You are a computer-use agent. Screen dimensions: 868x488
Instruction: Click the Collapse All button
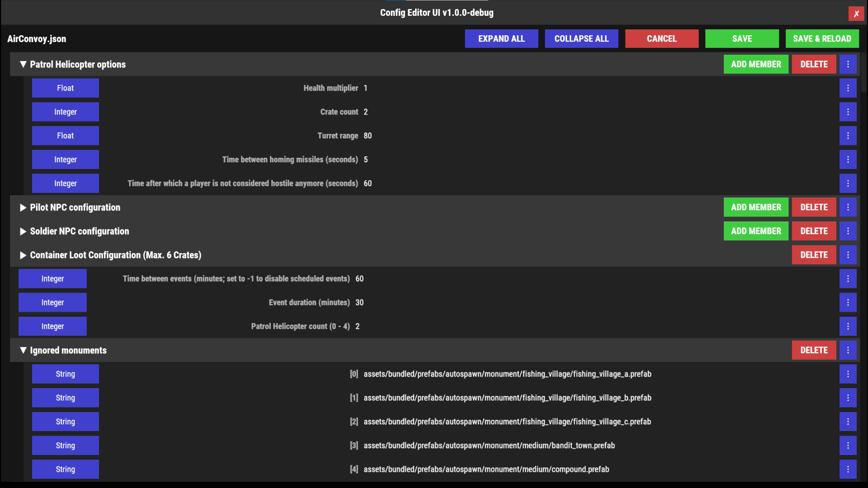pos(581,39)
